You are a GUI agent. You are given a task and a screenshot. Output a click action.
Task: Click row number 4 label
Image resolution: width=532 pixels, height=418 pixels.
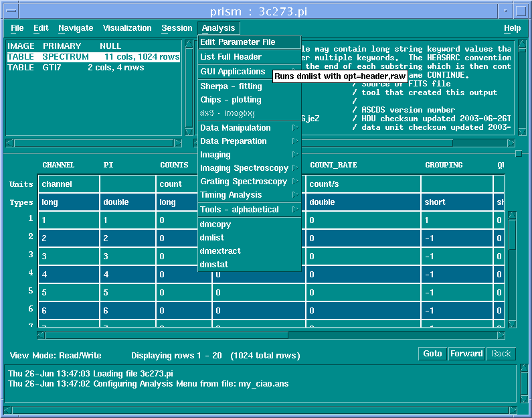31,273
